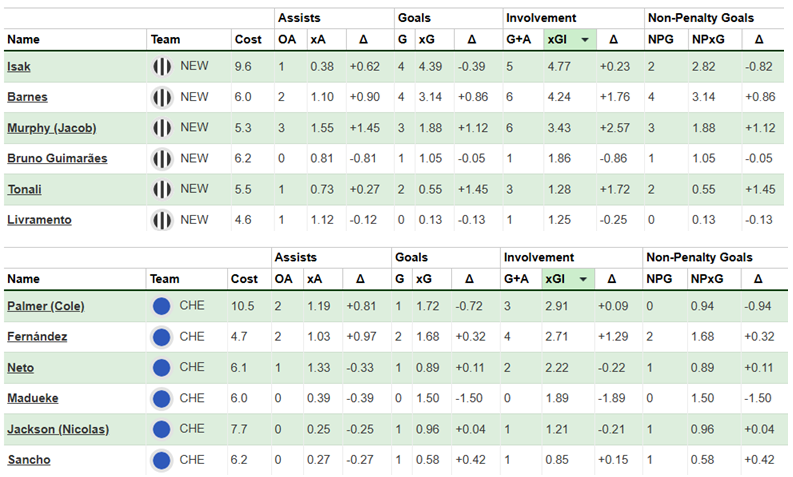Open the Palmer (Cole) player link

tap(47, 306)
